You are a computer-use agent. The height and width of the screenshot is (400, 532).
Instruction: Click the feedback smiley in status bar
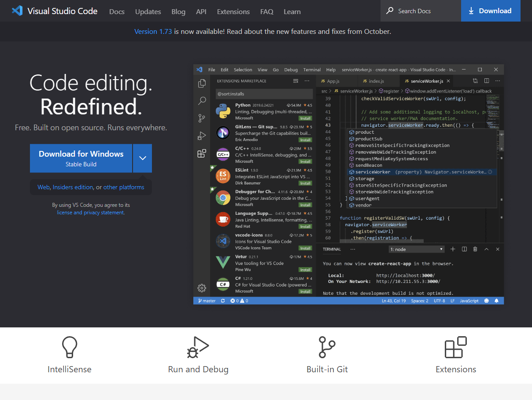tap(487, 301)
